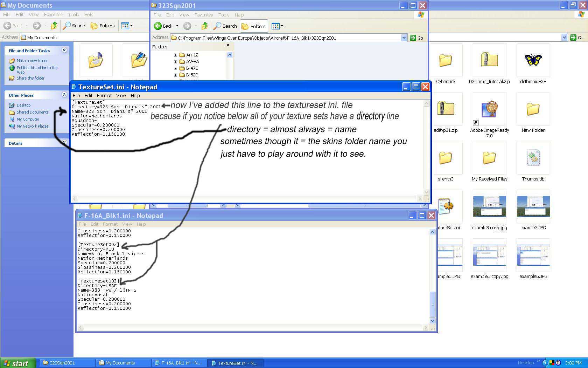
Task: Select the Thumbs.db file icon
Action: (533, 158)
